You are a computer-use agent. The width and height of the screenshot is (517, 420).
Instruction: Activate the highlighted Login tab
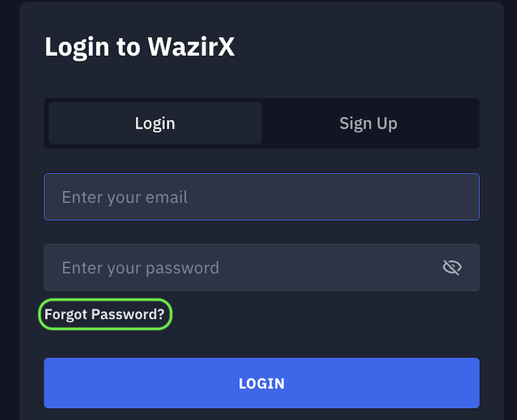tap(155, 123)
